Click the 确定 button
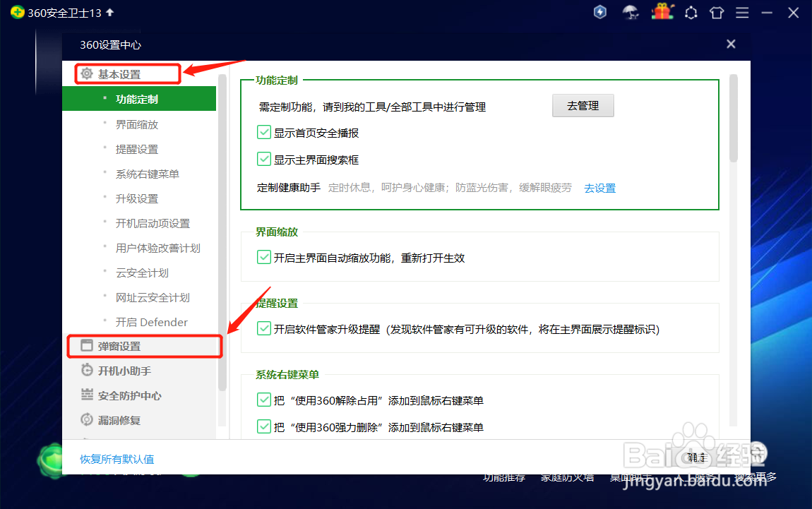 tap(698, 457)
